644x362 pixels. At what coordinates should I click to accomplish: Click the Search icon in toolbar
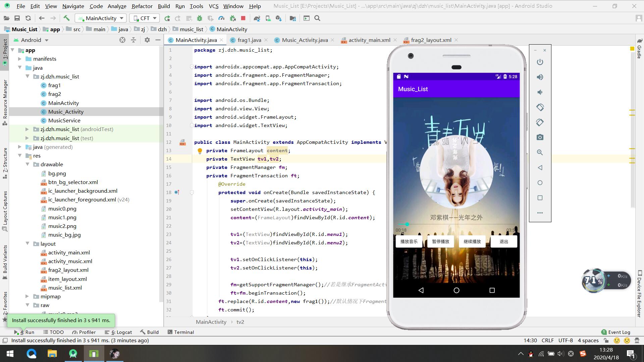318,18
